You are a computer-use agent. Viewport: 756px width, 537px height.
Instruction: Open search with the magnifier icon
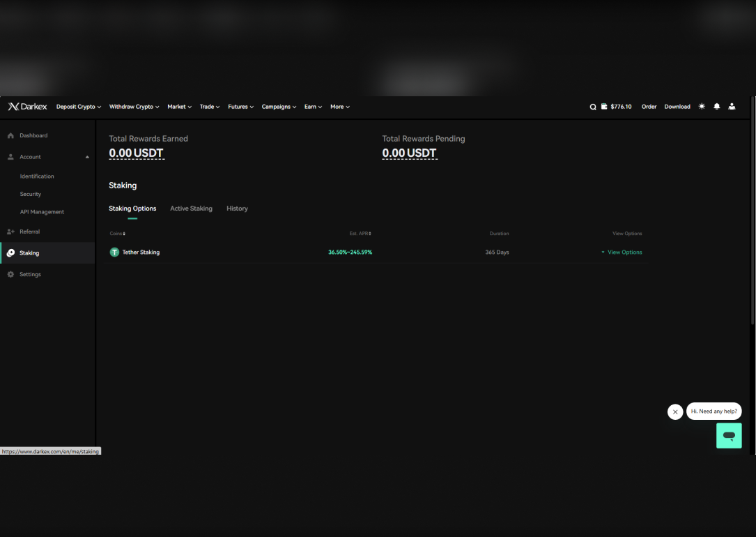[593, 107]
